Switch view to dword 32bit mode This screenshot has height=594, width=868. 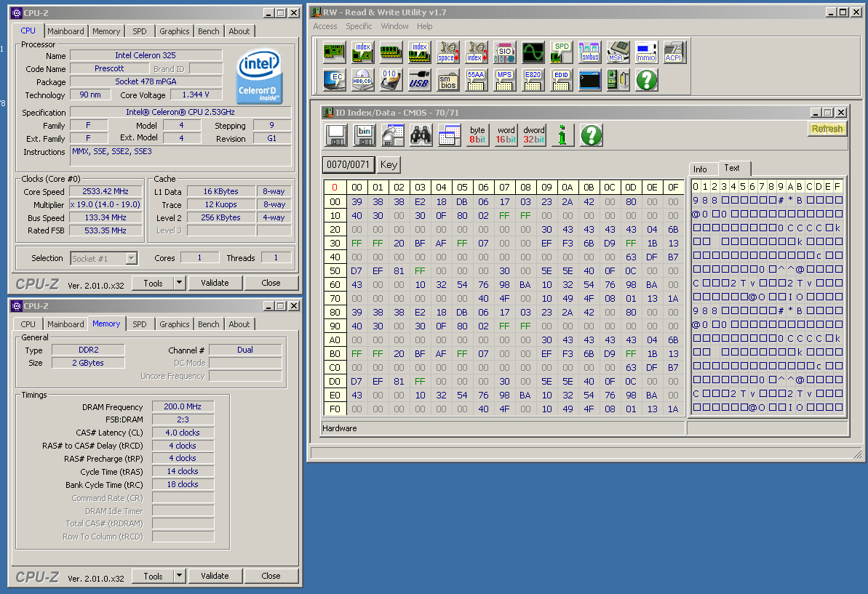[x=534, y=135]
